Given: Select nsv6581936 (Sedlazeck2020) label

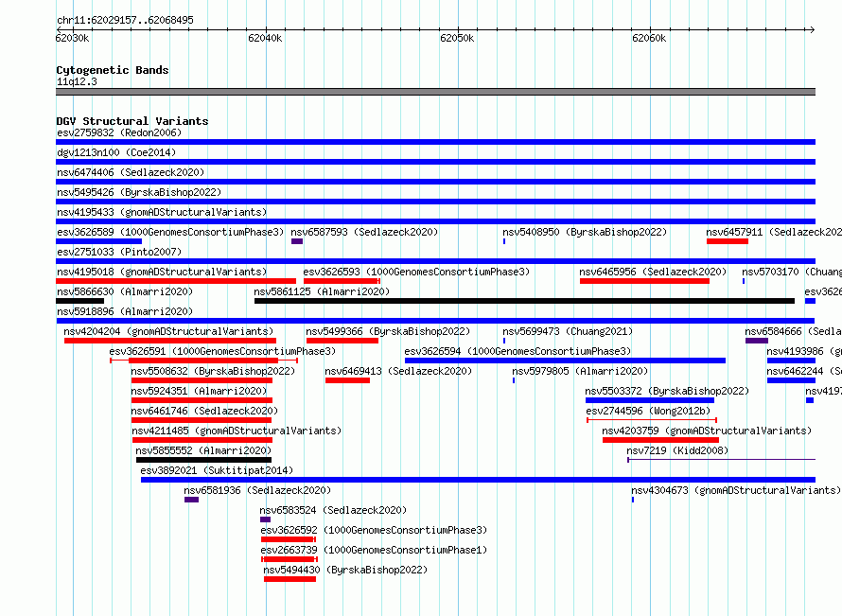Looking at the screenshot, I should click(257, 490).
